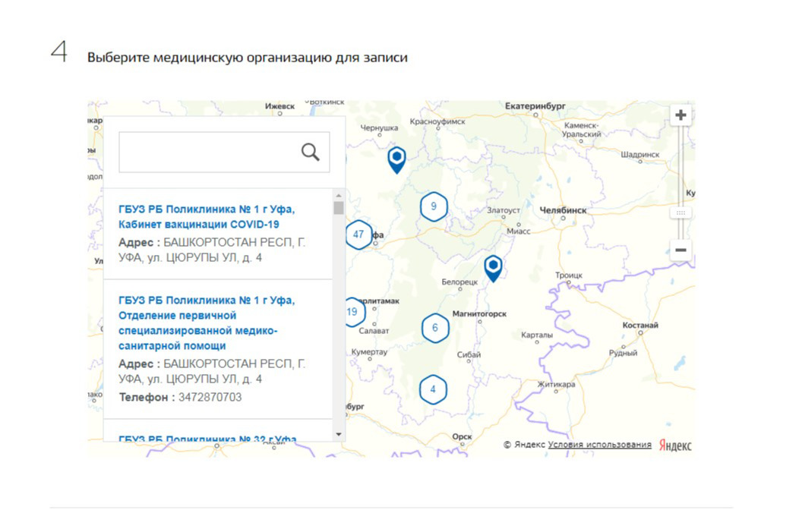799x532 pixels.
Task: Click the organization list scroll-down arrow
Action: click(338, 434)
